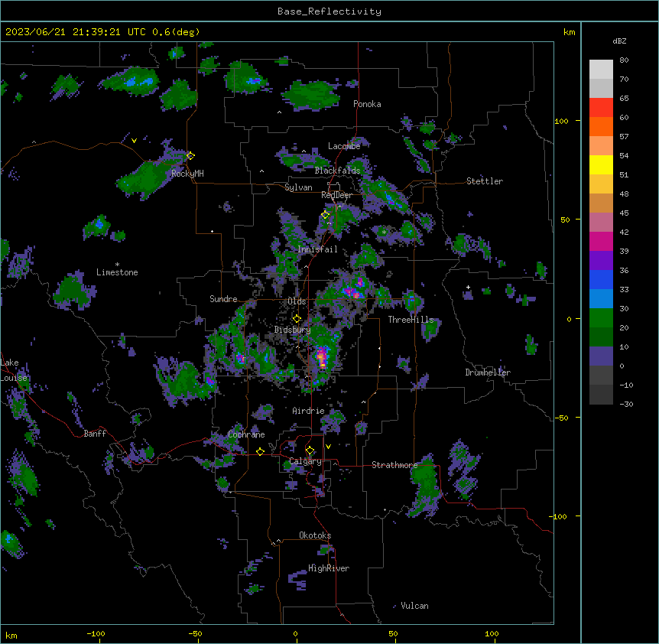659x644 pixels.
Task: Click the Vulcan label
Action: (414, 606)
